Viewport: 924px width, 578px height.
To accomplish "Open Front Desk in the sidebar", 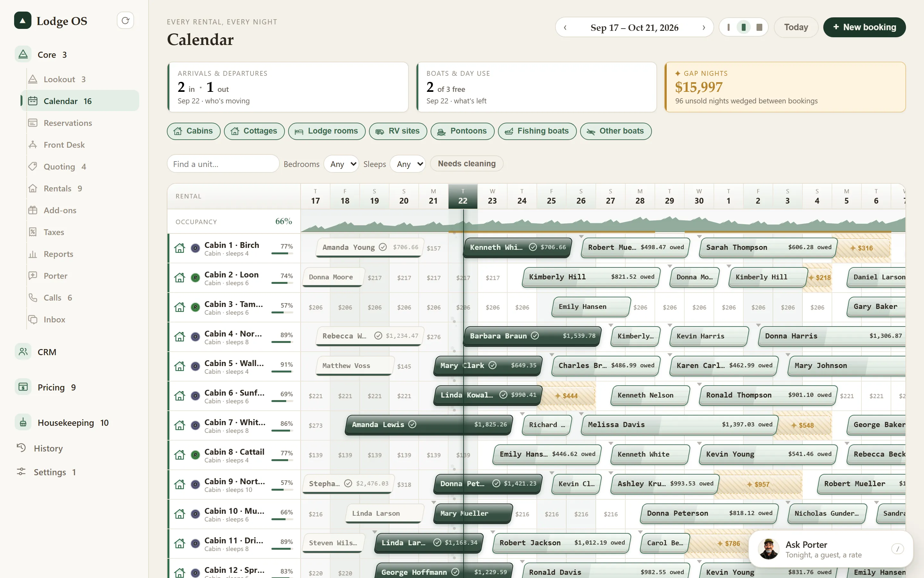I will pyautogui.click(x=80, y=144).
